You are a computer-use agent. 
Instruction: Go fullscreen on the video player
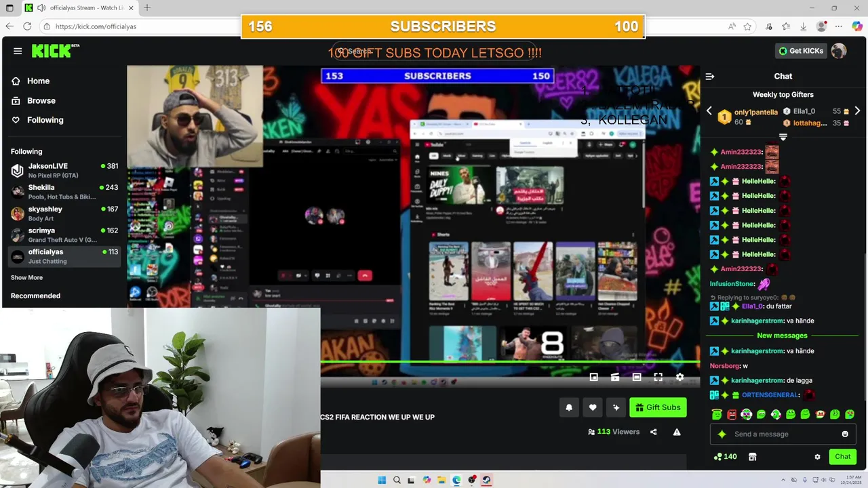(658, 377)
